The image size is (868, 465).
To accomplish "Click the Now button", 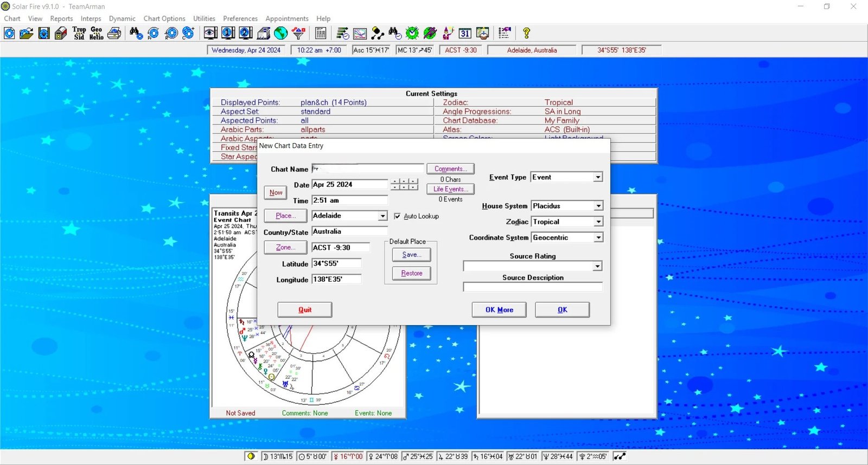I will 276,192.
